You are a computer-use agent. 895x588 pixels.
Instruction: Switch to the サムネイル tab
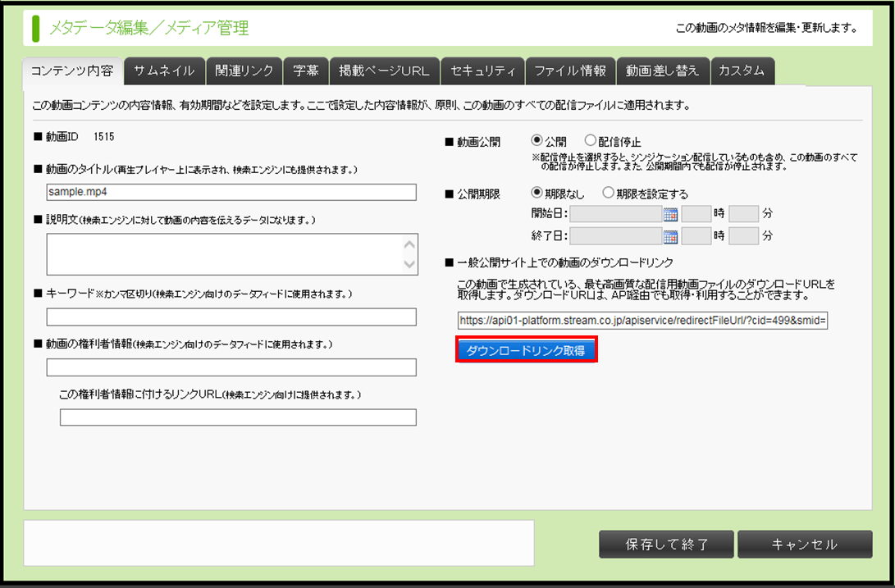click(164, 71)
